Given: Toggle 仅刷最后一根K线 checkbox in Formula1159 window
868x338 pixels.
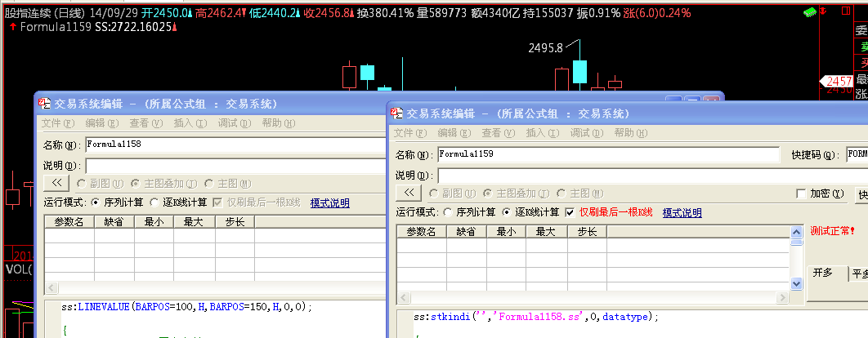Looking at the screenshot, I should tap(570, 212).
